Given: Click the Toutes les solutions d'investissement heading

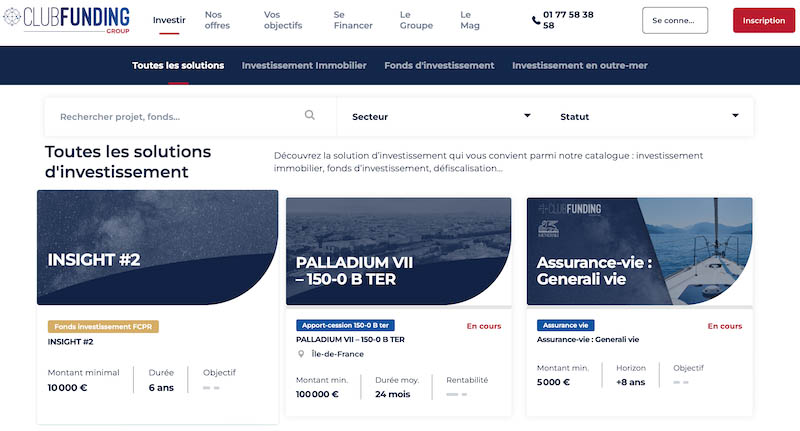Looking at the screenshot, I should click(x=128, y=162).
